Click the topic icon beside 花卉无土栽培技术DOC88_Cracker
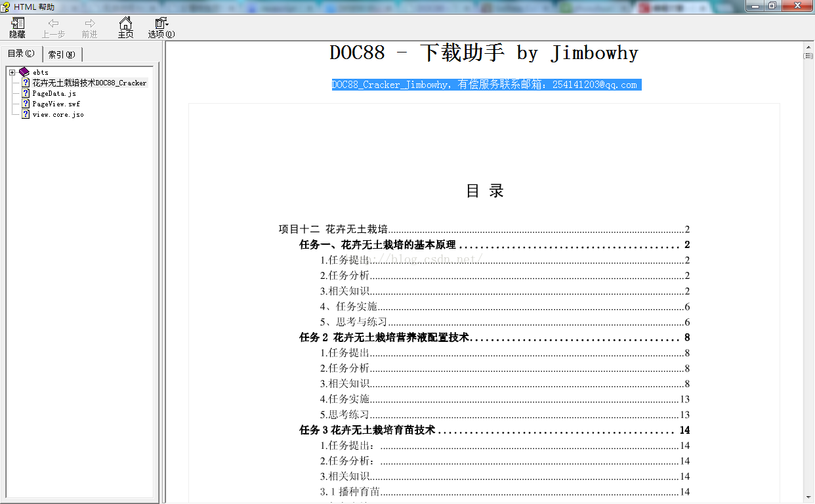Image resolution: width=815 pixels, height=504 pixels. [26, 83]
